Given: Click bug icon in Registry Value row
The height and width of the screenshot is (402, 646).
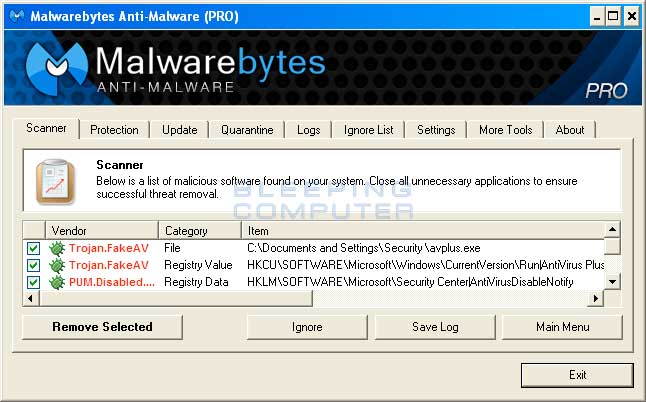Looking at the screenshot, I should pos(57,265).
